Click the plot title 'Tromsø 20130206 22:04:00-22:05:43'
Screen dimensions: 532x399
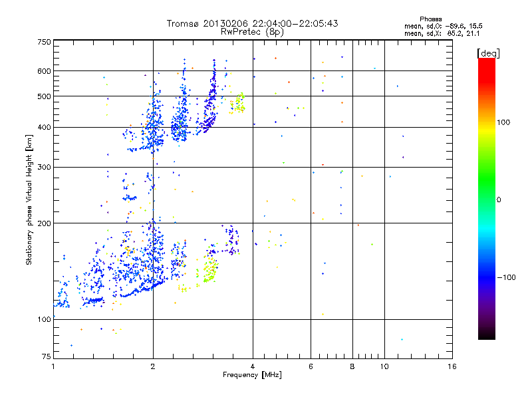(252, 23)
